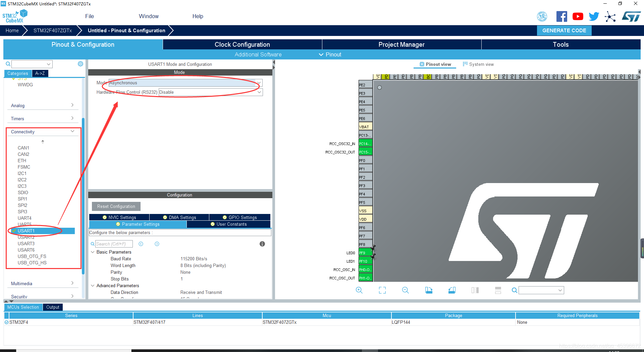Switch peripheral list to A->Z view
This screenshot has width=644, height=352.
click(40, 73)
